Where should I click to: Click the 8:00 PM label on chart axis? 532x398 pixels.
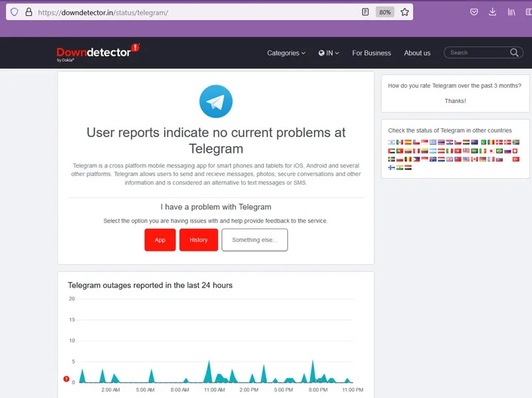pos(318,390)
